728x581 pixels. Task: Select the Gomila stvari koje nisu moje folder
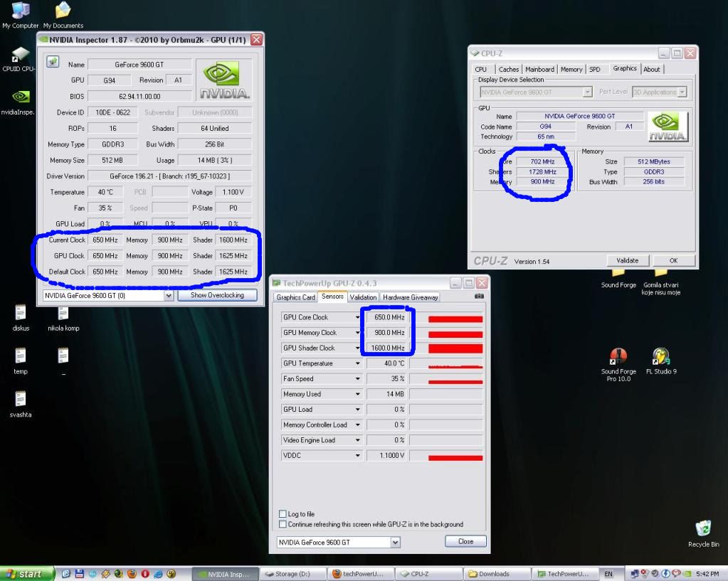660,282
